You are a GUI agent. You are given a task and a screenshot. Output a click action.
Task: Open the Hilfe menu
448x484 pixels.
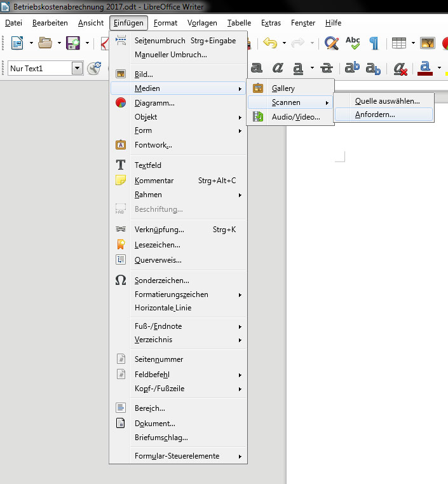click(x=333, y=23)
